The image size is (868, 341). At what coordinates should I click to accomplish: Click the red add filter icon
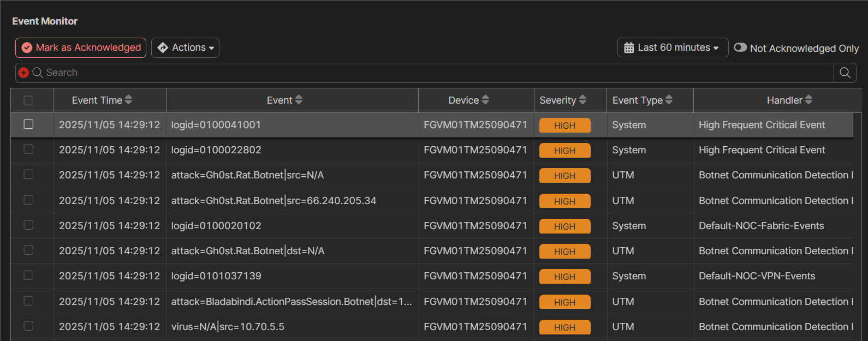coord(23,73)
